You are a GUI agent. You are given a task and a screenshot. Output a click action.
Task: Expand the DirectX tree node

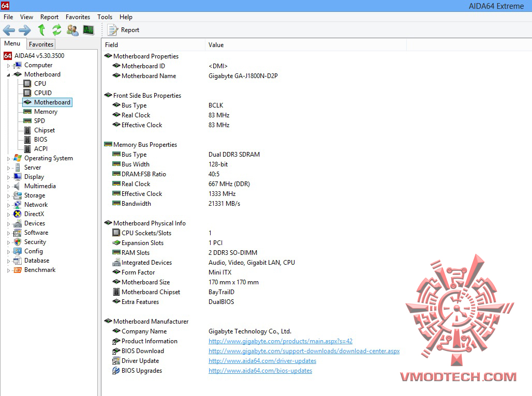point(8,214)
